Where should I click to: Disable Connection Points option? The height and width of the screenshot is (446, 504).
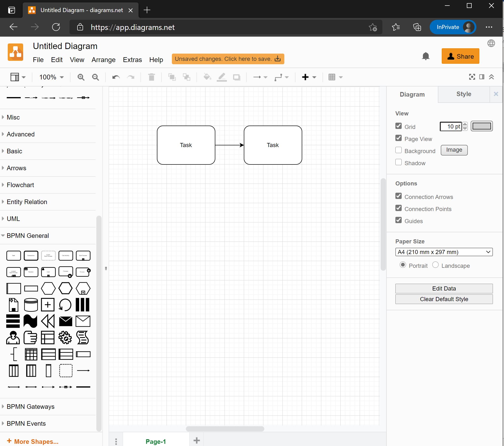coord(399,208)
